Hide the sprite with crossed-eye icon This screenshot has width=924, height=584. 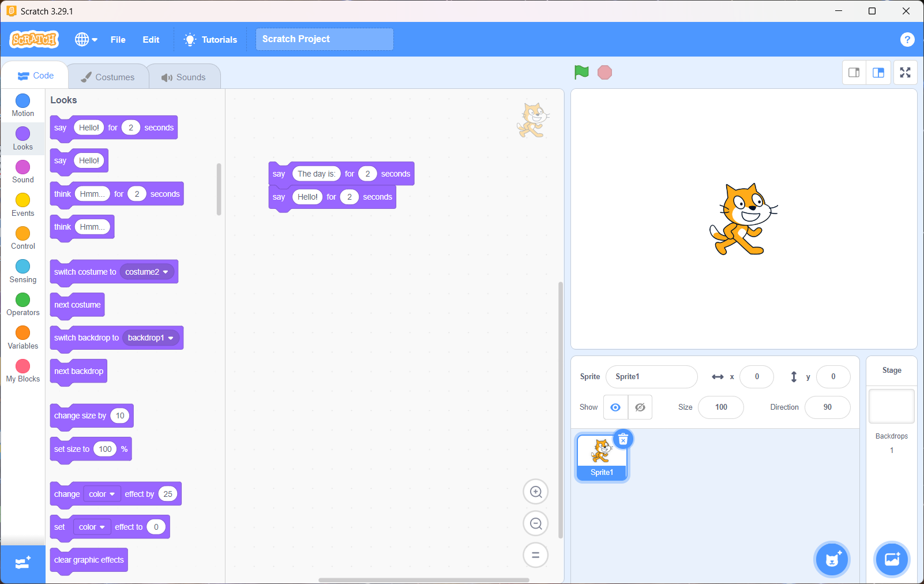[x=640, y=407]
